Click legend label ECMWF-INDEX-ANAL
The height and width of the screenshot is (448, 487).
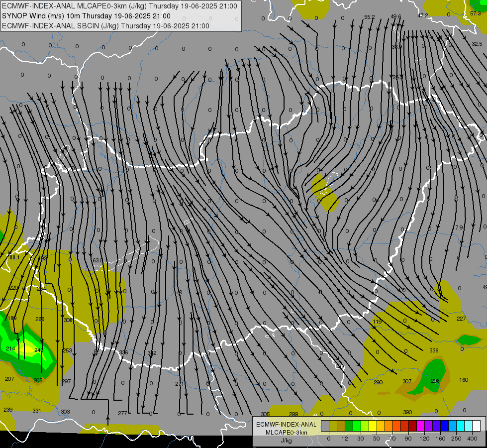pyautogui.click(x=287, y=425)
